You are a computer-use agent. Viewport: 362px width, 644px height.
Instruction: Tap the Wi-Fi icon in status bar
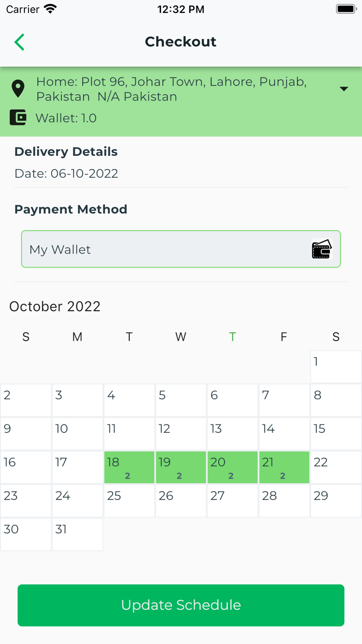[x=50, y=9]
